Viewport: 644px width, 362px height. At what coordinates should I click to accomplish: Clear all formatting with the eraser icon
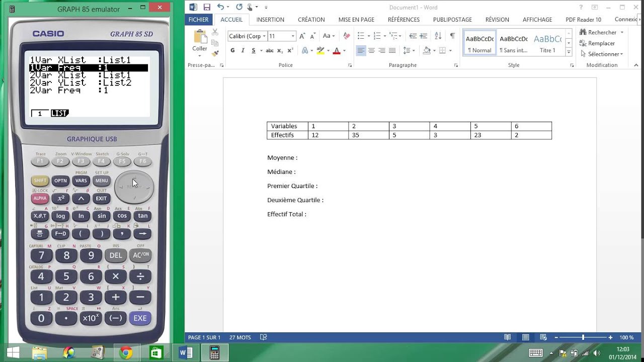click(x=346, y=36)
